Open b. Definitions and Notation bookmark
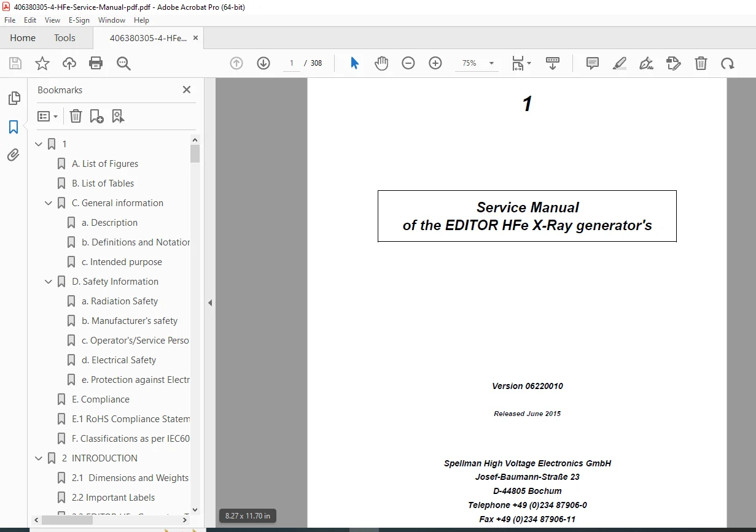This screenshot has width=756, height=532. (136, 242)
